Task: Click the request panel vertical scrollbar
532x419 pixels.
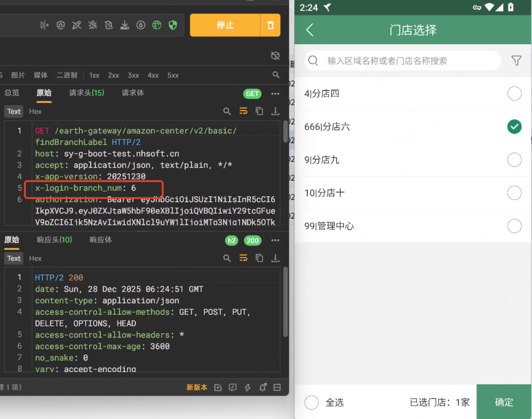Action: coord(285,132)
